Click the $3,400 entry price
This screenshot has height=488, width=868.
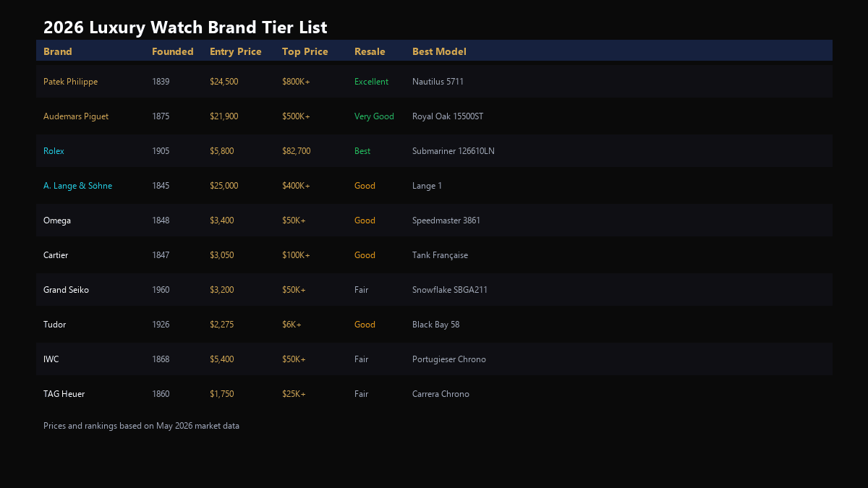coord(221,221)
